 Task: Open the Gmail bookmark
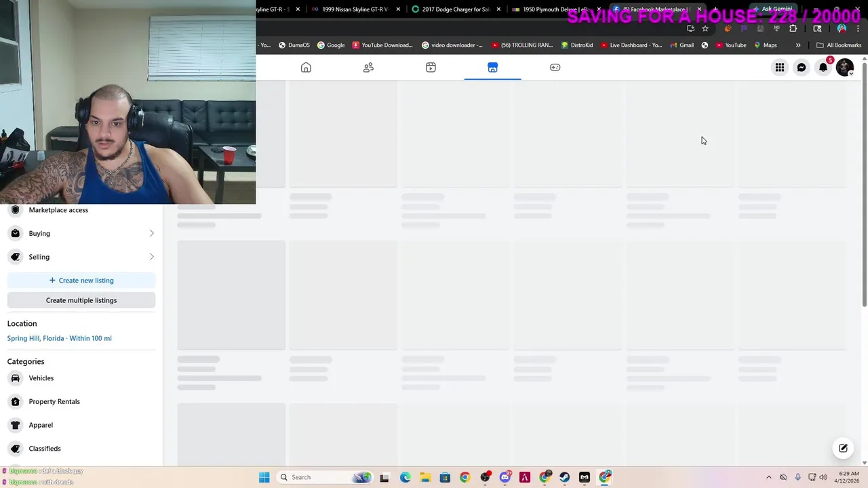(682, 45)
